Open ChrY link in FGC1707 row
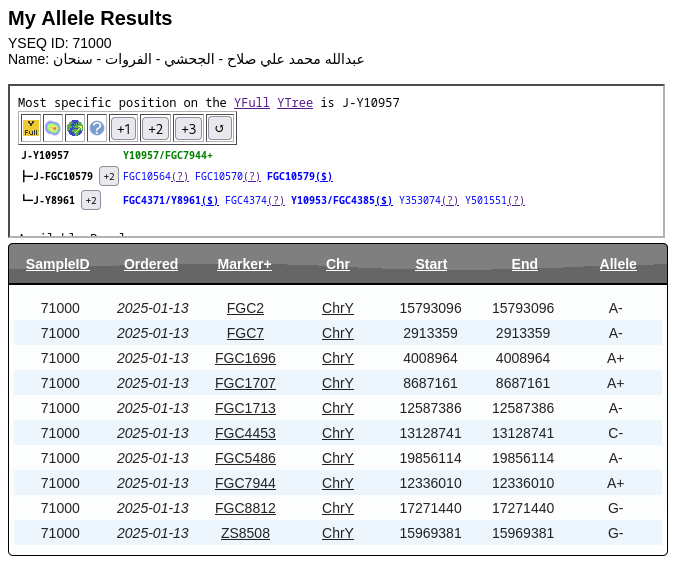This screenshot has height=564, width=673. [338, 383]
